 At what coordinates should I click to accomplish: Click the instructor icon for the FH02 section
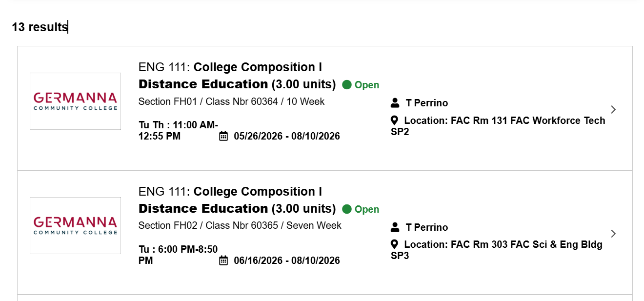point(394,227)
